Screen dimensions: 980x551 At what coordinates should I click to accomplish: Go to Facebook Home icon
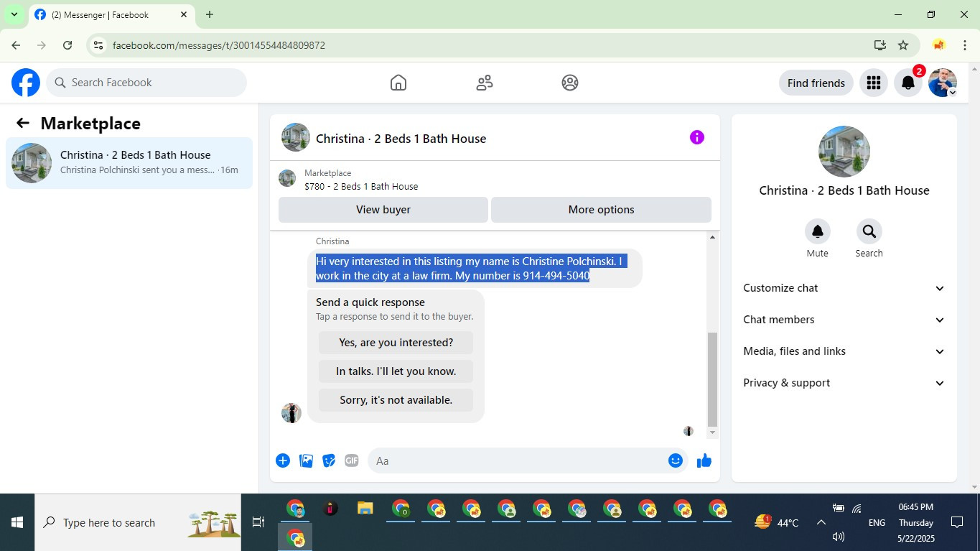coord(398,83)
